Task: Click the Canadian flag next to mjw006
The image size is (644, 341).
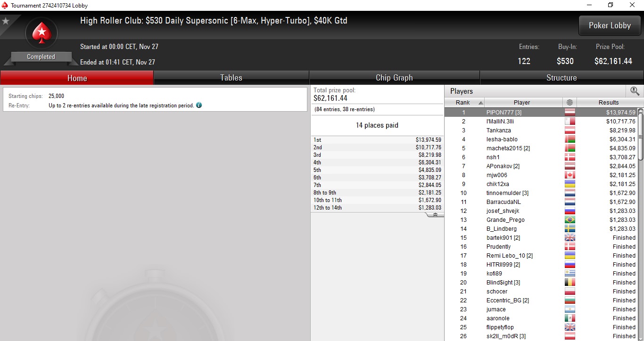Action: [x=570, y=175]
